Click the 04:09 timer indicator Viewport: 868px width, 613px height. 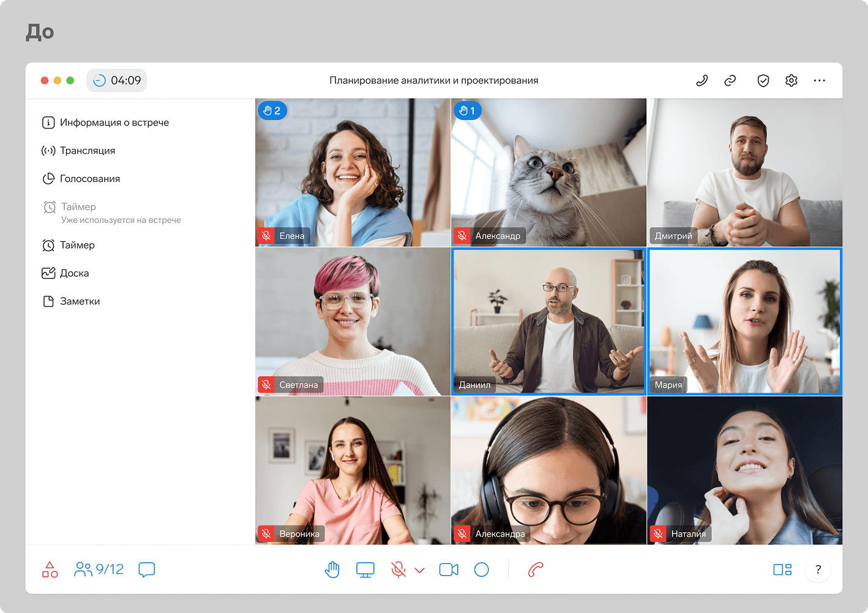coord(116,80)
